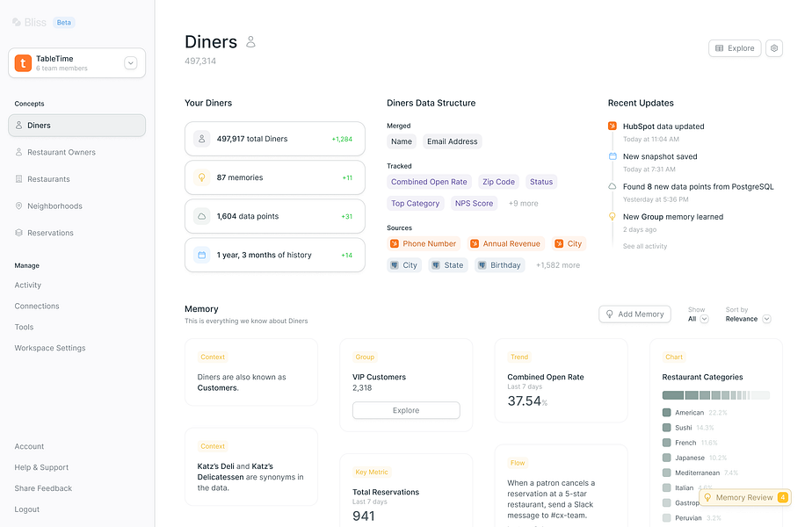Open Help & Support
The height and width of the screenshot is (527, 812).
pyautogui.click(x=41, y=467)
